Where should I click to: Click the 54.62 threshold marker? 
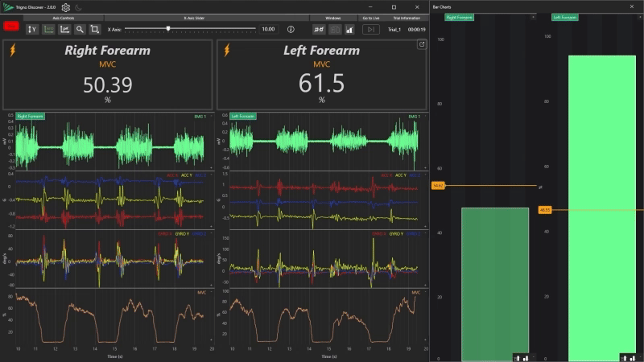tap(438, 186)
